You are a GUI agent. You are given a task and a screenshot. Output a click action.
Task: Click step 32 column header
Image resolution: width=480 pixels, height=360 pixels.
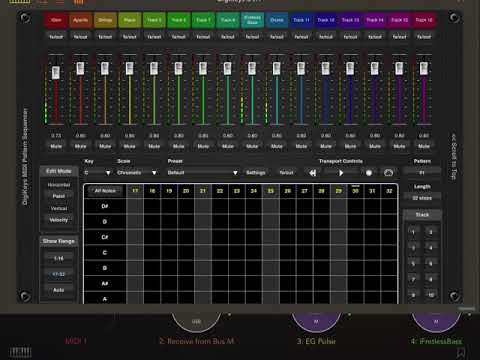(389, 191)
